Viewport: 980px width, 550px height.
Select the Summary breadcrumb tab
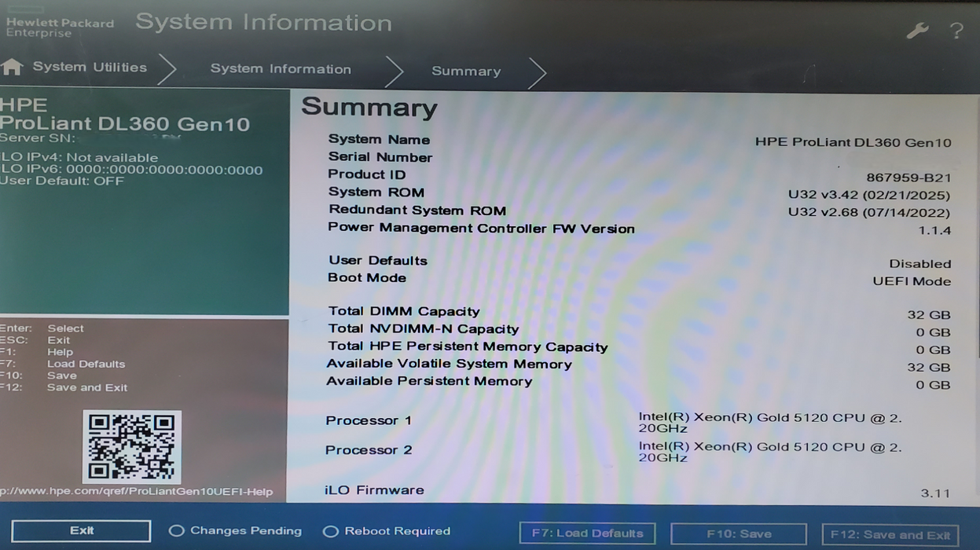(x=465, y=71)
